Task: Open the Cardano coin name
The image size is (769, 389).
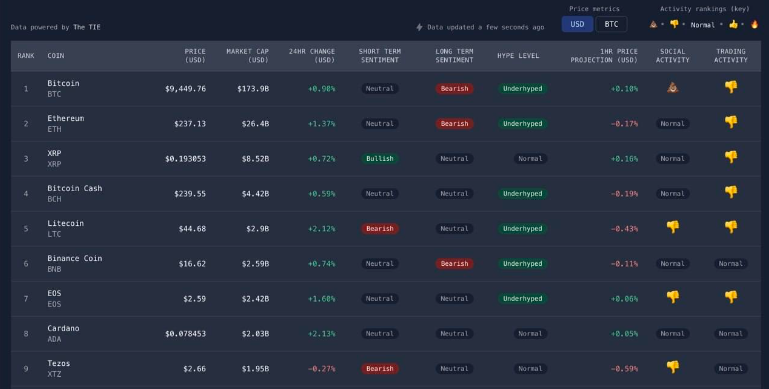Action: pyautogui.click(x=63, y=328)
